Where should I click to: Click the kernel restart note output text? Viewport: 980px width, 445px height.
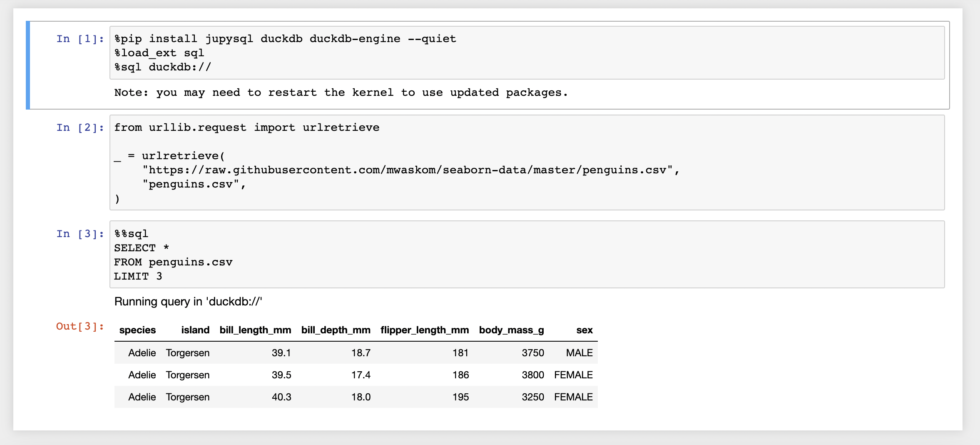click(x=341, y=92)
